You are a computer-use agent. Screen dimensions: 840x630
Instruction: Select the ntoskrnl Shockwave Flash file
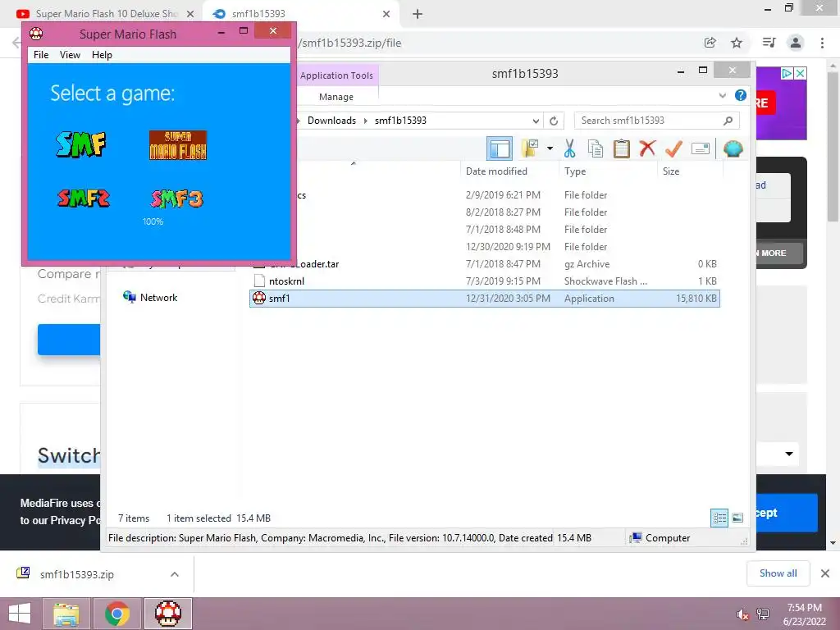coord(484,281)
